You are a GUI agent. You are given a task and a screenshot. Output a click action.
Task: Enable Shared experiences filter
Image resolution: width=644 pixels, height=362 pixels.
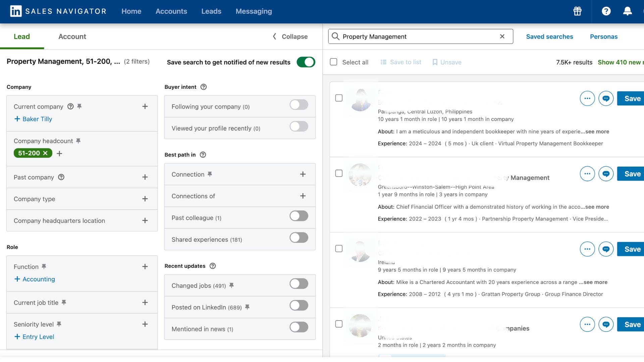pos(299,238)
